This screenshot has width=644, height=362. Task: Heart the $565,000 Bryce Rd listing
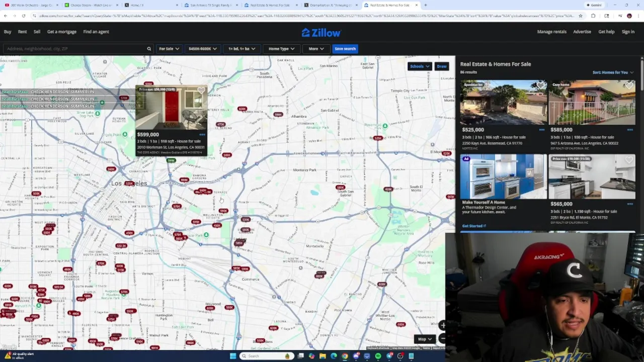(629, 160)
